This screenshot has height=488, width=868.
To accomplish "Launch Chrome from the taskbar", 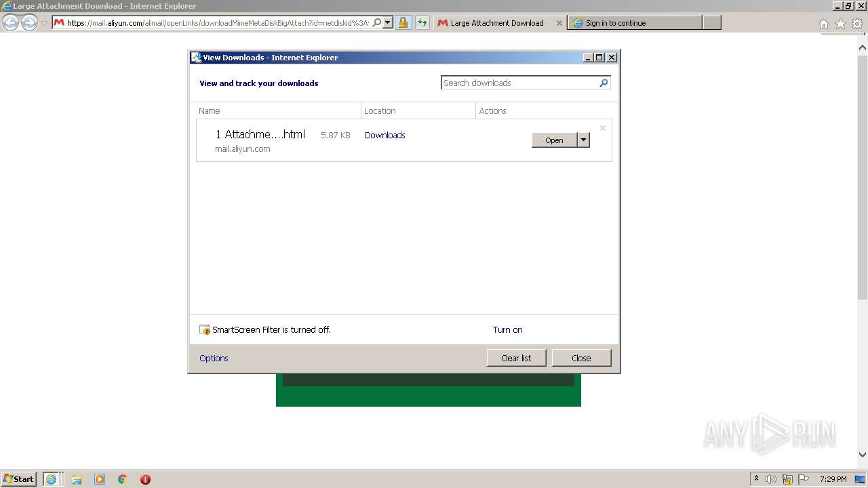I will 123,479.
